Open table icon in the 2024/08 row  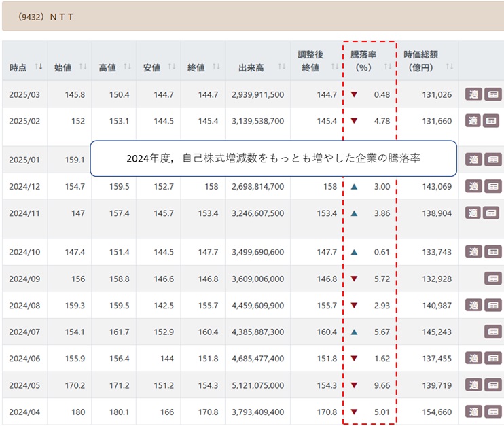[492, 305]
